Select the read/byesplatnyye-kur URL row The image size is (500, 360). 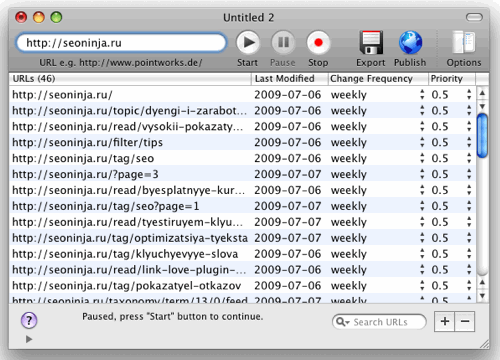129,190
